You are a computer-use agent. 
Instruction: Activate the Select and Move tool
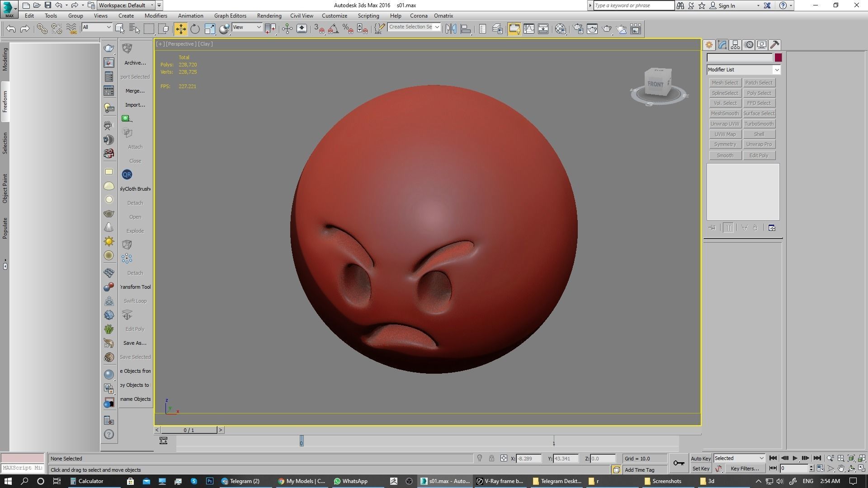(180, 29)
